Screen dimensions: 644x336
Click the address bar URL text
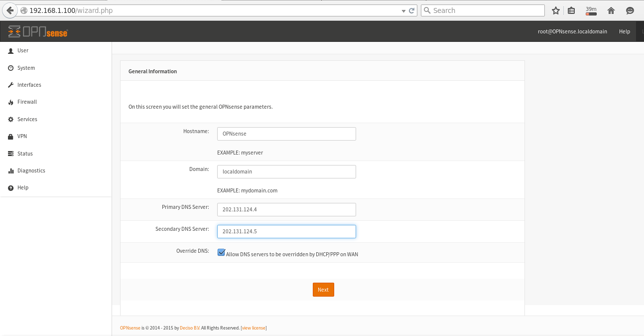(x=71, y=10)
